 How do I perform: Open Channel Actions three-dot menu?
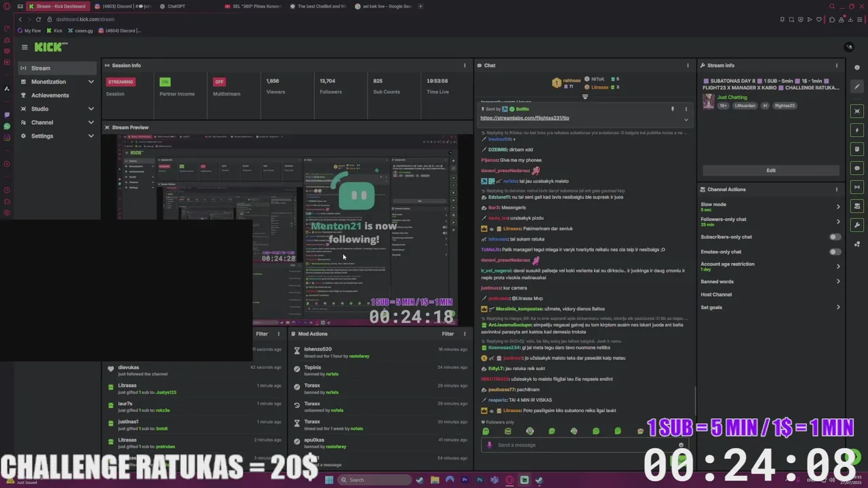pos(836,189)
